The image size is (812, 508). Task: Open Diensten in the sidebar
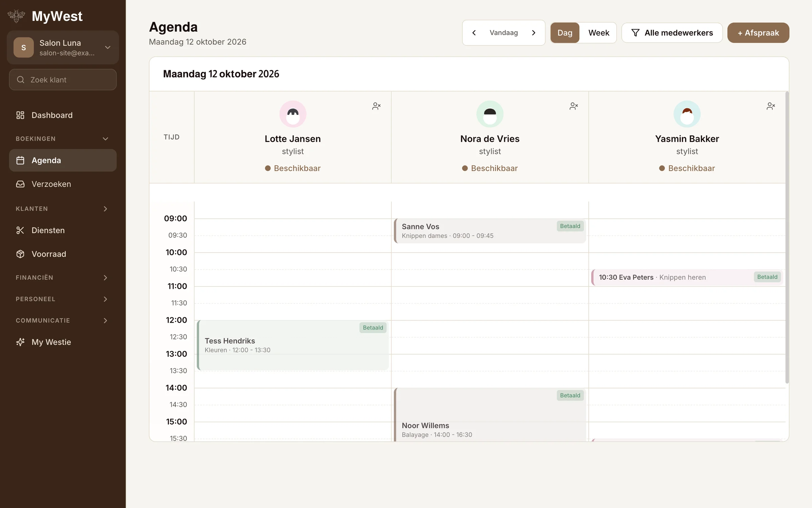coord(63,230)
